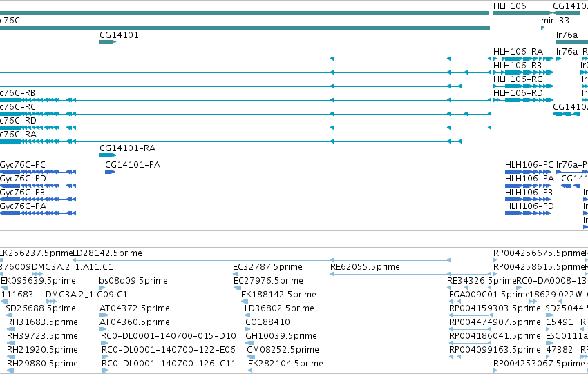The image size is (588, 374).
Task: Click the EK188142.5prime EST label
Action: click(278, 295)
